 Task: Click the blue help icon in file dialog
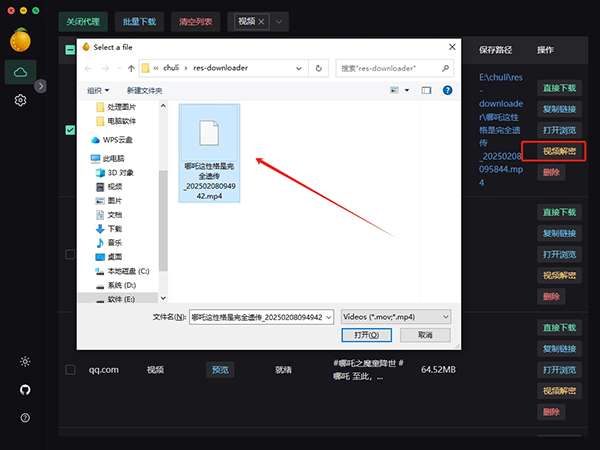444,89
